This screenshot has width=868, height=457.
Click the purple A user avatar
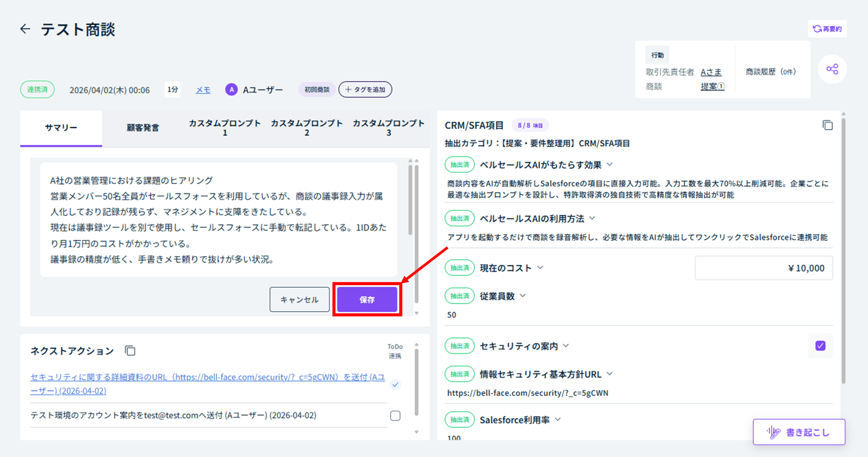tap(231, 90)
